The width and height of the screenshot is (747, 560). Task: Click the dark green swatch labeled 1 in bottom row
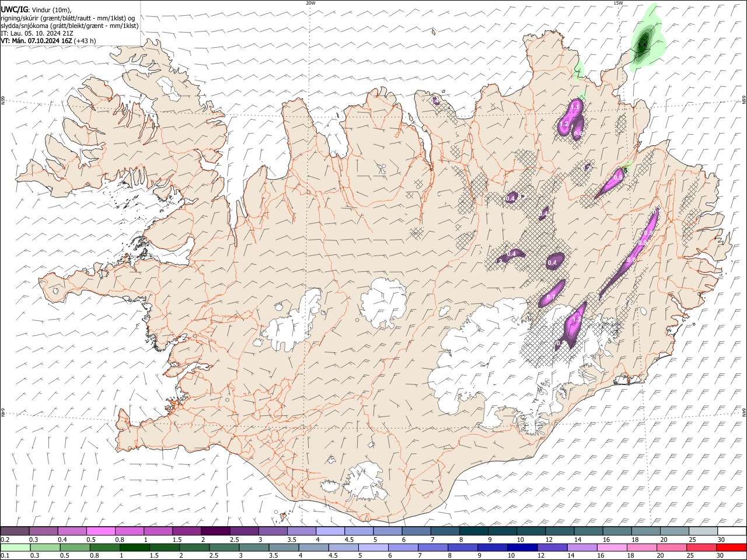(x=134, y=547)
